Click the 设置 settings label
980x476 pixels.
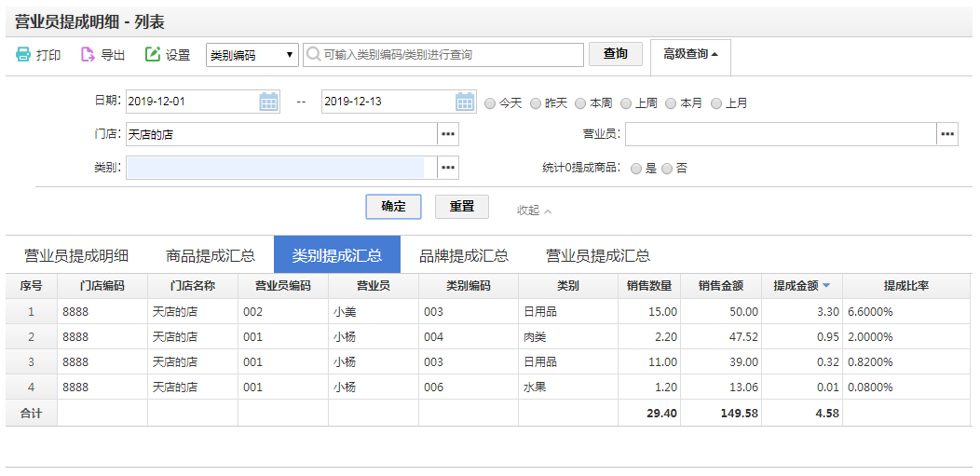178,55
